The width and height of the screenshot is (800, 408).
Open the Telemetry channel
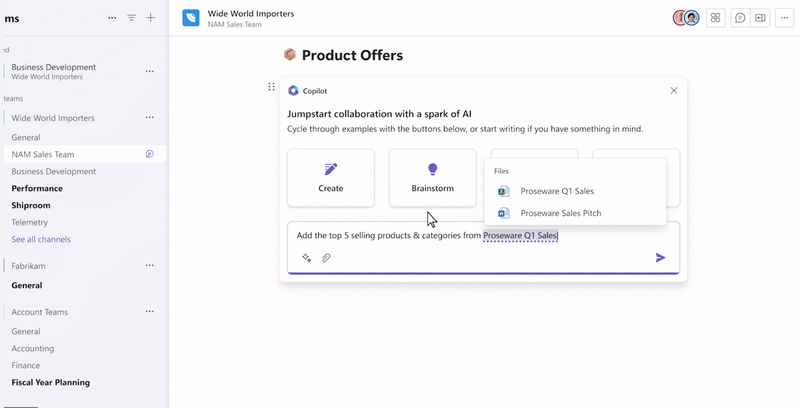pyautogui.click(x=30, y=222)
